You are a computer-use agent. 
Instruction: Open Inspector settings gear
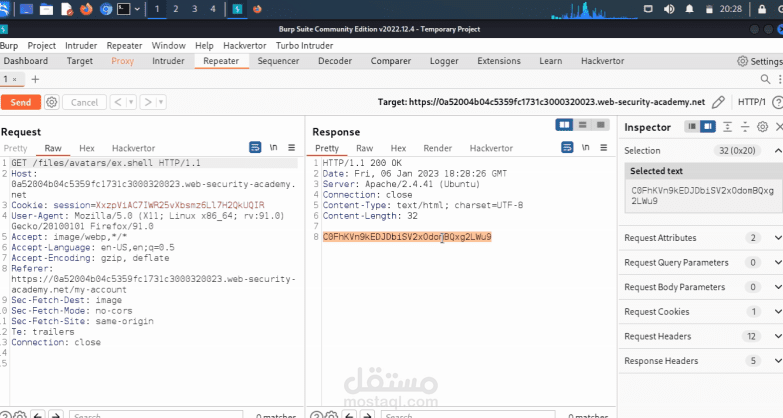(x=762, y=127)
